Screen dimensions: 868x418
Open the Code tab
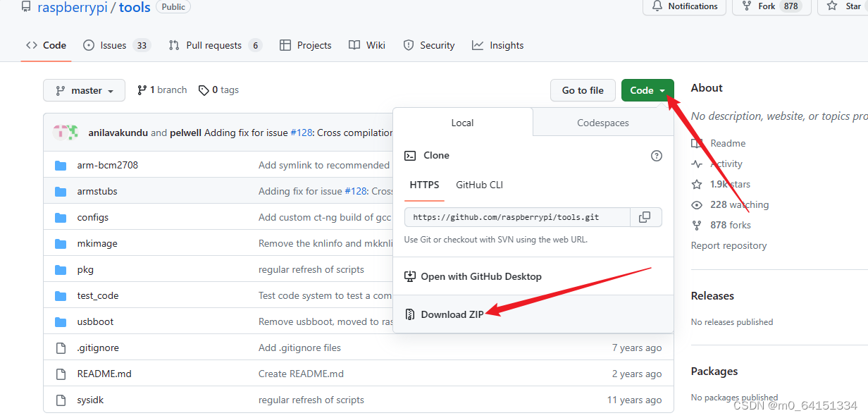46,45
